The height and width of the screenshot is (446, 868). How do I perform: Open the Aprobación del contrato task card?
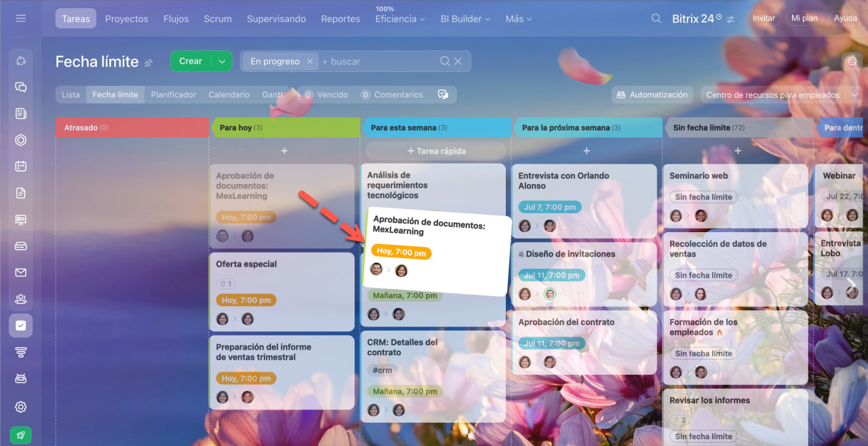[585, 342]
